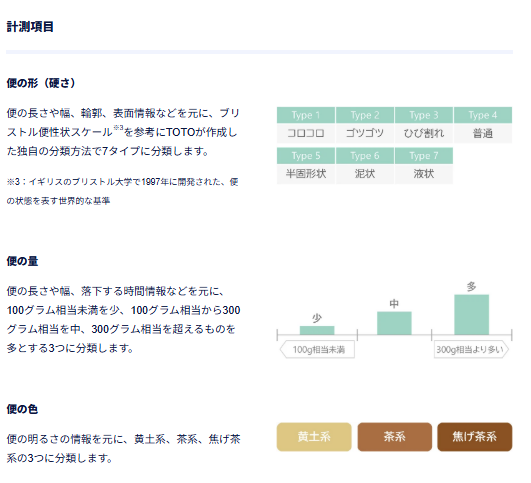
Task: Click the Type 1 コロコロ cell
Action: point(306,125)
